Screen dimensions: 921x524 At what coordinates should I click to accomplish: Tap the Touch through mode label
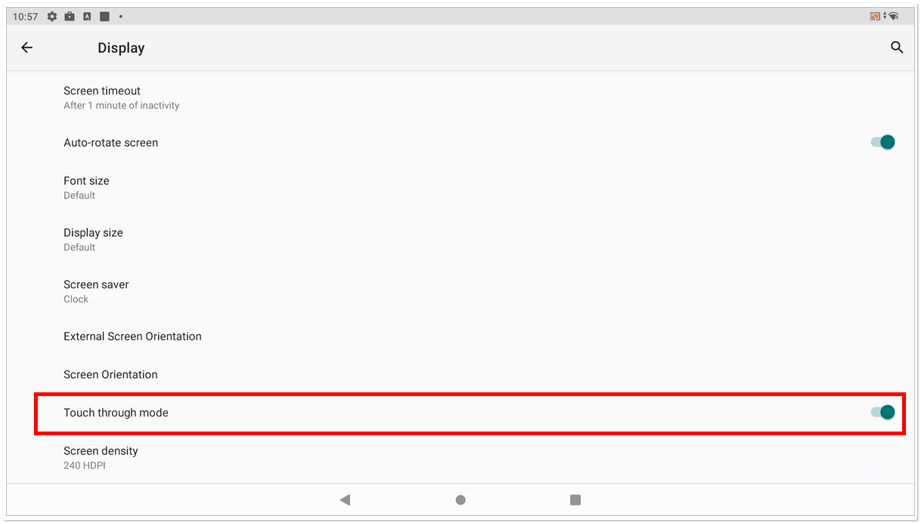116,412
